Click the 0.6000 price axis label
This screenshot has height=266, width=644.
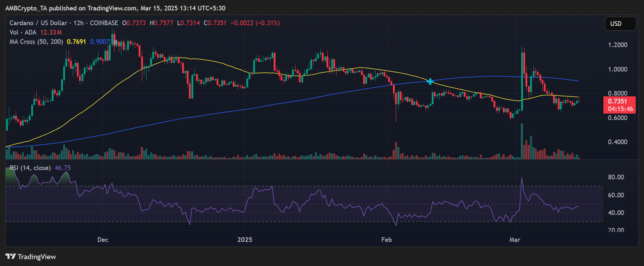pos(618,118)
